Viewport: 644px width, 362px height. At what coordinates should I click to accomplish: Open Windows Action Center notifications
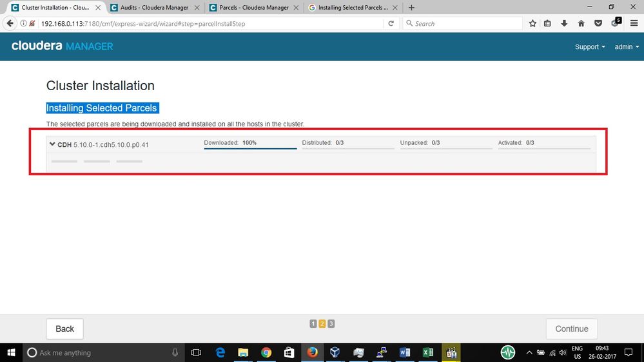coord(629,352)
